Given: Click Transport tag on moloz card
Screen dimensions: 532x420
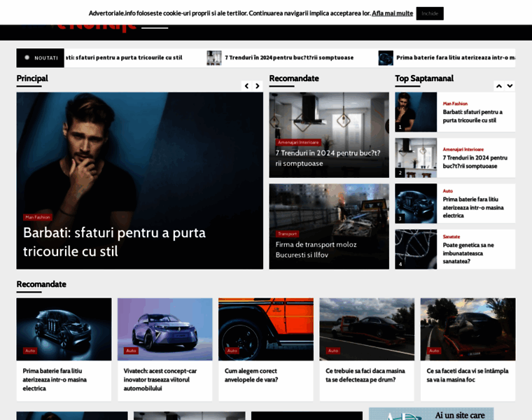Looking at the screenshot, I should (x=287, y=234).
